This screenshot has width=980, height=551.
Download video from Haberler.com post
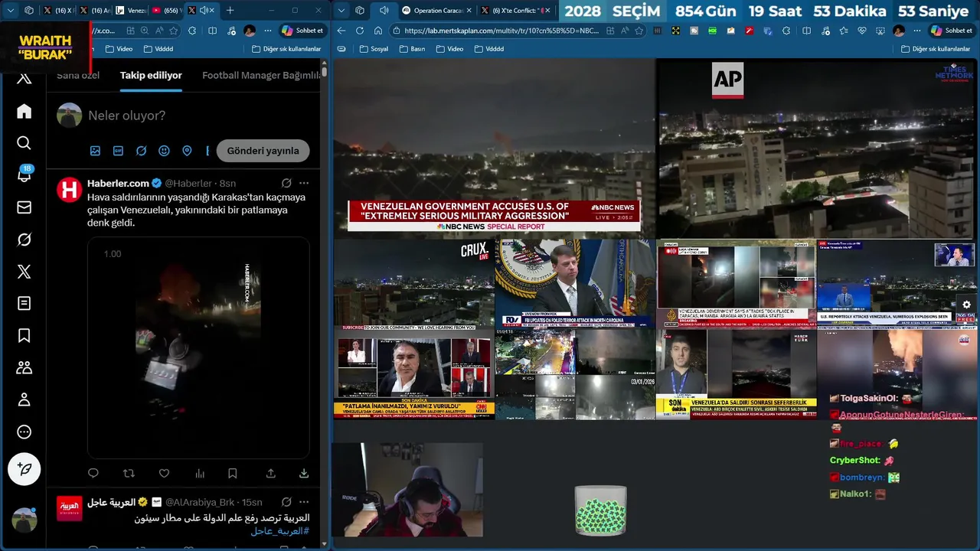[304, 474]
